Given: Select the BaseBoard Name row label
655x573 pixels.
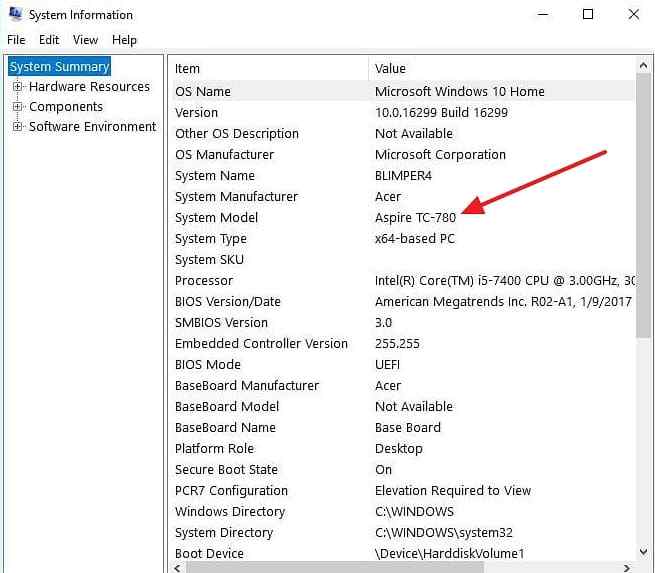Looking at the screenshot, I should pos(225,428).
